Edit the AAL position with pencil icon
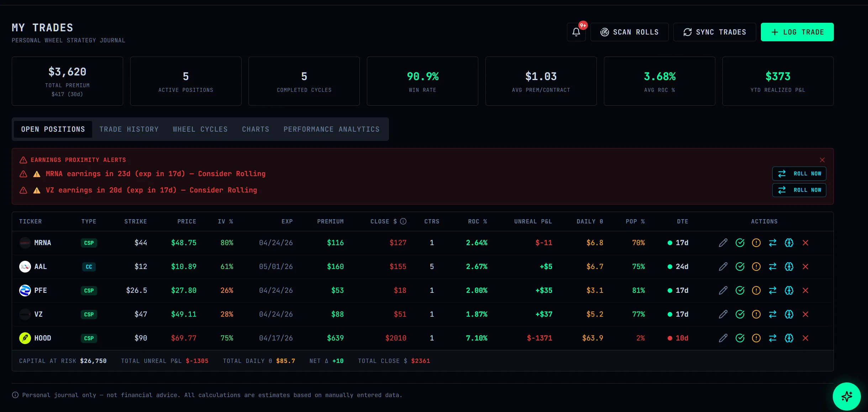 pos(723,266)
